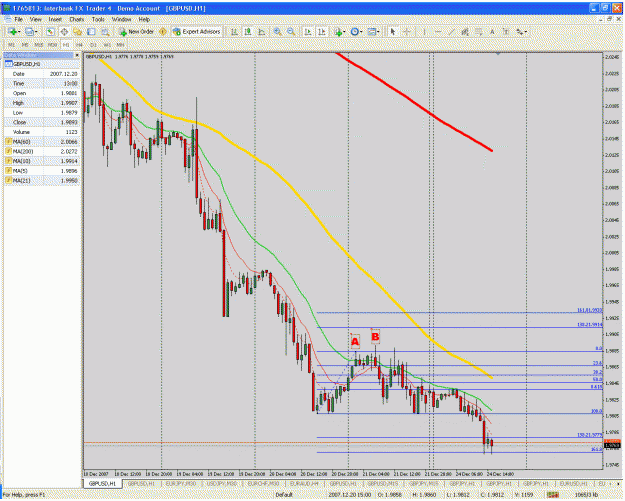Switch to M15 timeframe
Viewport: 625px width, 501px height.
coord(39,45)
